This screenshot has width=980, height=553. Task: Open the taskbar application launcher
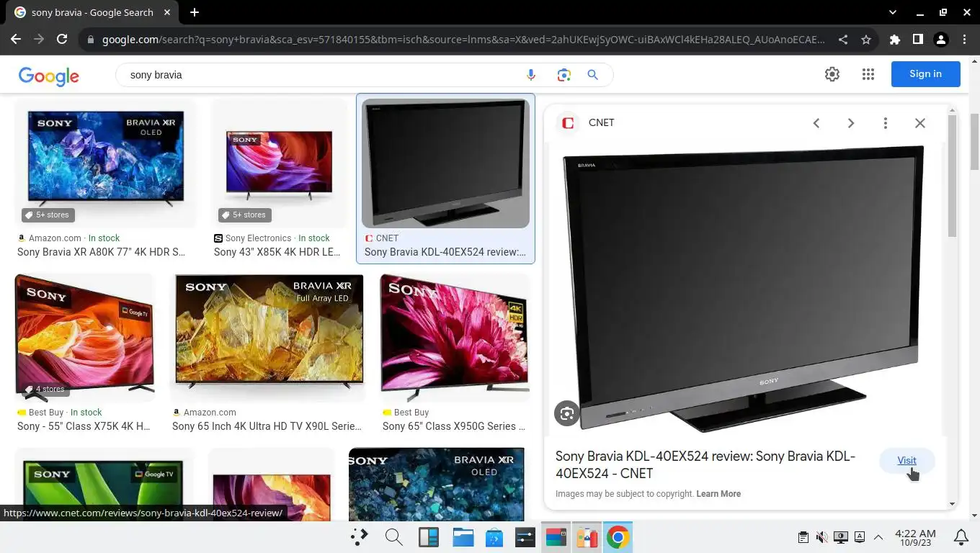click(360, 537)
